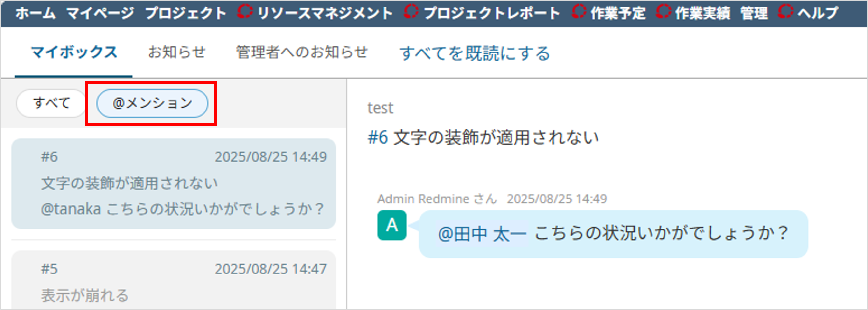This screenshot has height=310, width=868.
Task: Open リソースマネジメント menu item
Action: pos(325,13)
